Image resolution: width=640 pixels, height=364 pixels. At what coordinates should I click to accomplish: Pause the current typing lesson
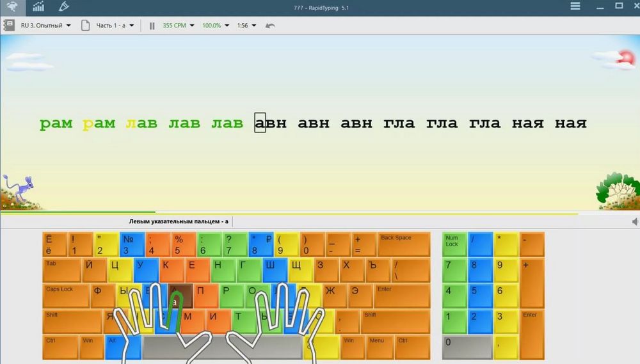click(x=152, y=26)
